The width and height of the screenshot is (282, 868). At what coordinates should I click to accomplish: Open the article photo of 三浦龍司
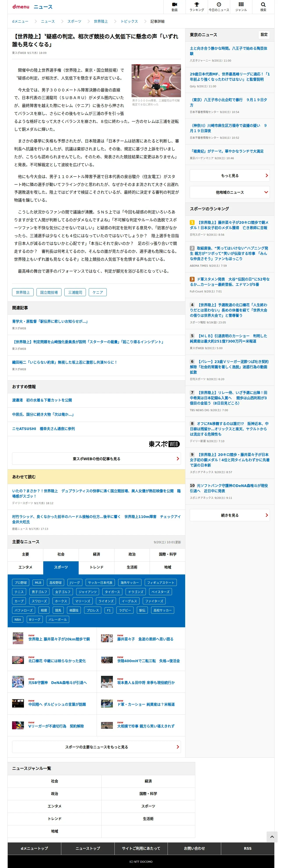pyautogui.click(x=156, y=81)
